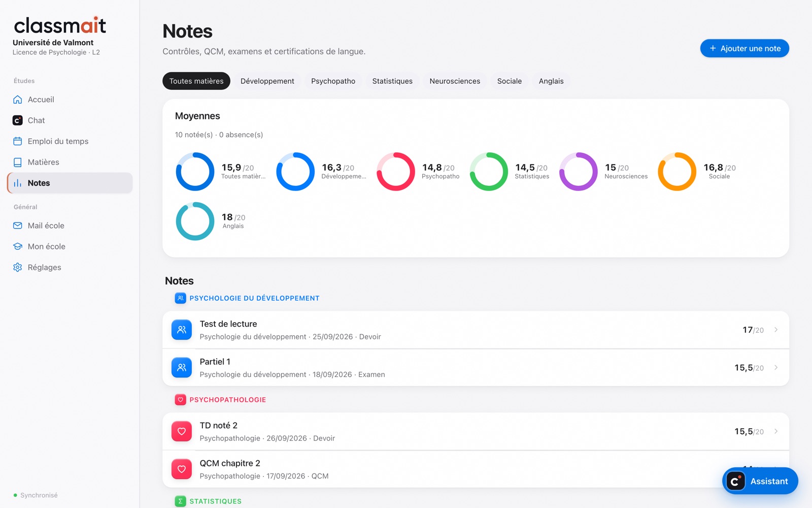Click the Synchronisé status text
The image size is (812, 508).
(x=39, y=495)
